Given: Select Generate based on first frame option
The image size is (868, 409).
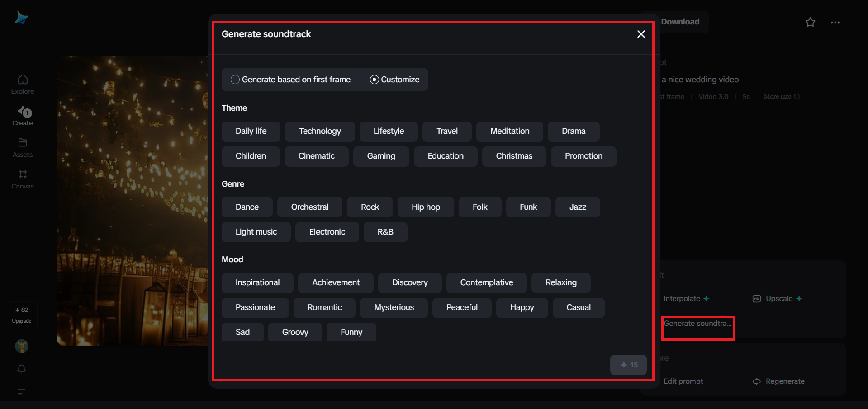Looking at the screenshot, I should click(x=235, y=80).
